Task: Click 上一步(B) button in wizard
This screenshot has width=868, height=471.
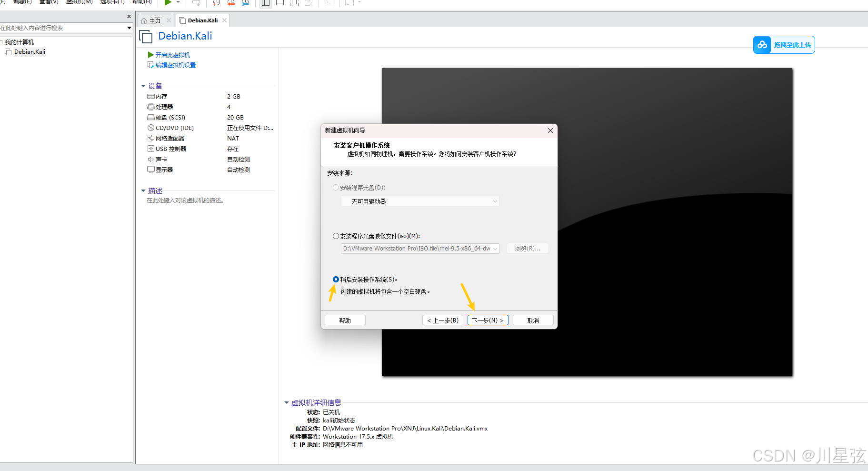Action: click(443, 321)
